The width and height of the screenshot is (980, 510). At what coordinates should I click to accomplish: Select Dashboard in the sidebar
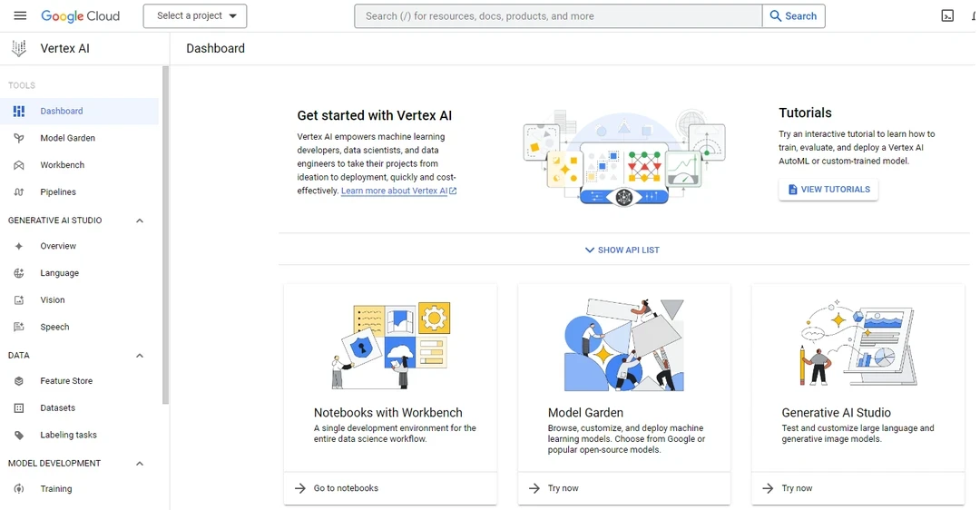(62, 112)
